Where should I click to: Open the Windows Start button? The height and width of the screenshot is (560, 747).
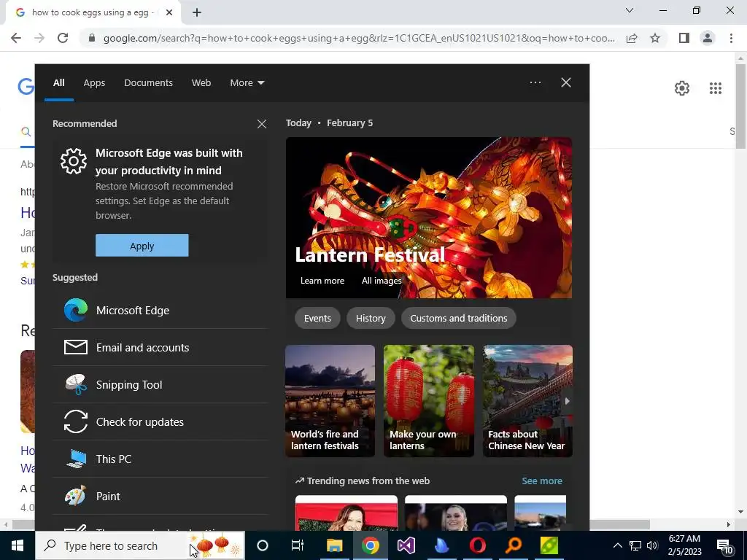18,545
